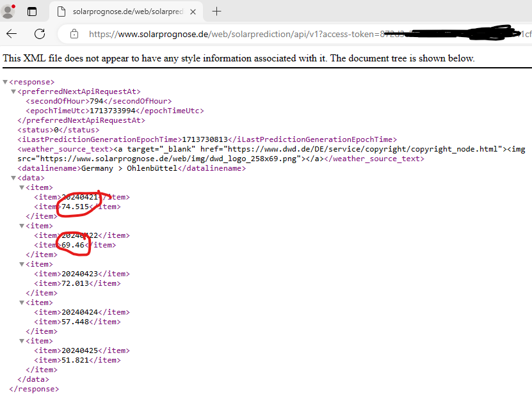532x401 pixels.
Task: Click the status value 0
Action: point(56,130)
